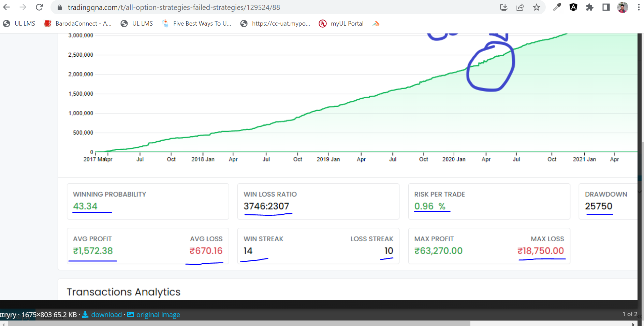
Task: Open the share page icon
Action: 520,7
